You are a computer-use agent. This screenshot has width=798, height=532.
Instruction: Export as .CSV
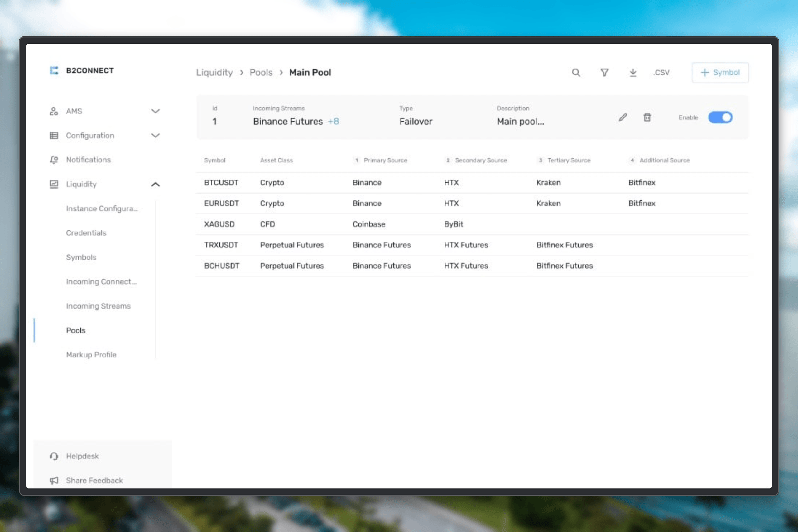[661, 73]
